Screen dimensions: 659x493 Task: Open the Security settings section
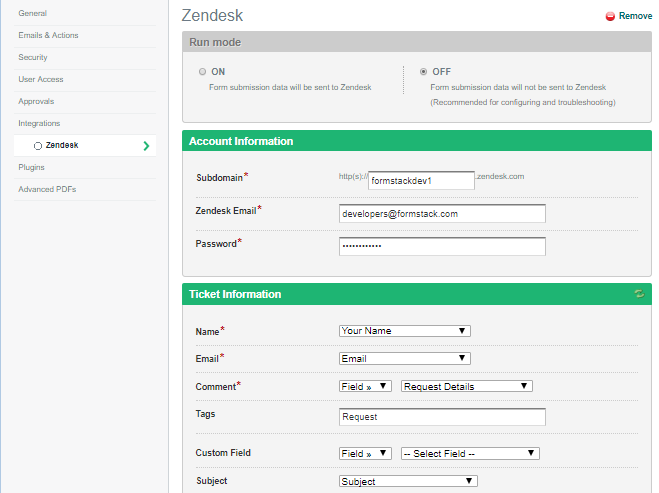point(33,57)
